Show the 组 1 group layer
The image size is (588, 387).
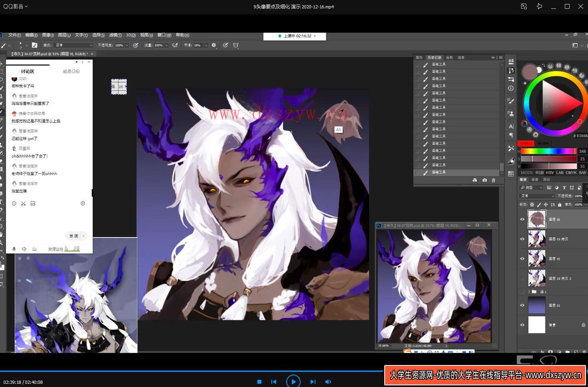pos(522,292)
